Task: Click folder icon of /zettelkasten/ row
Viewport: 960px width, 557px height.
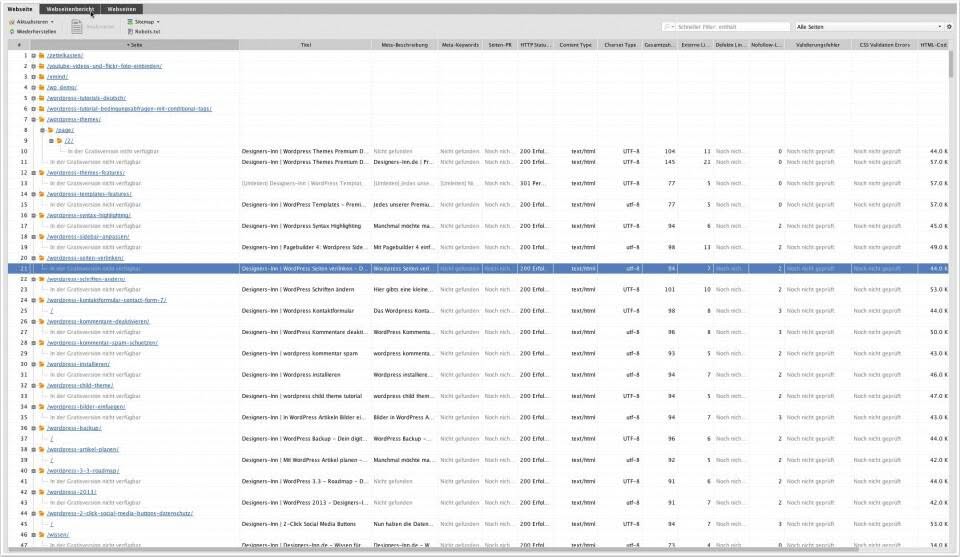Action: click(x=42, y=55)
